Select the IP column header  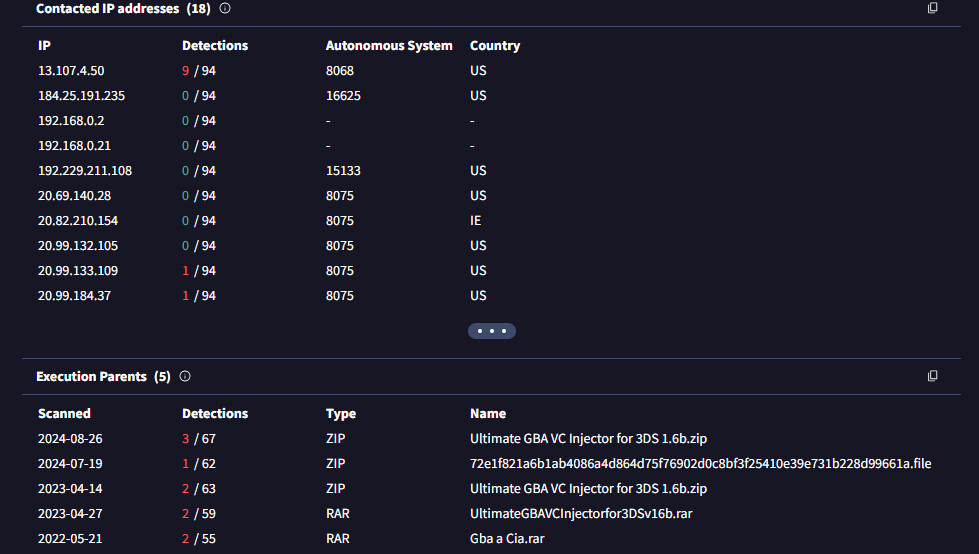coord(44,46)
